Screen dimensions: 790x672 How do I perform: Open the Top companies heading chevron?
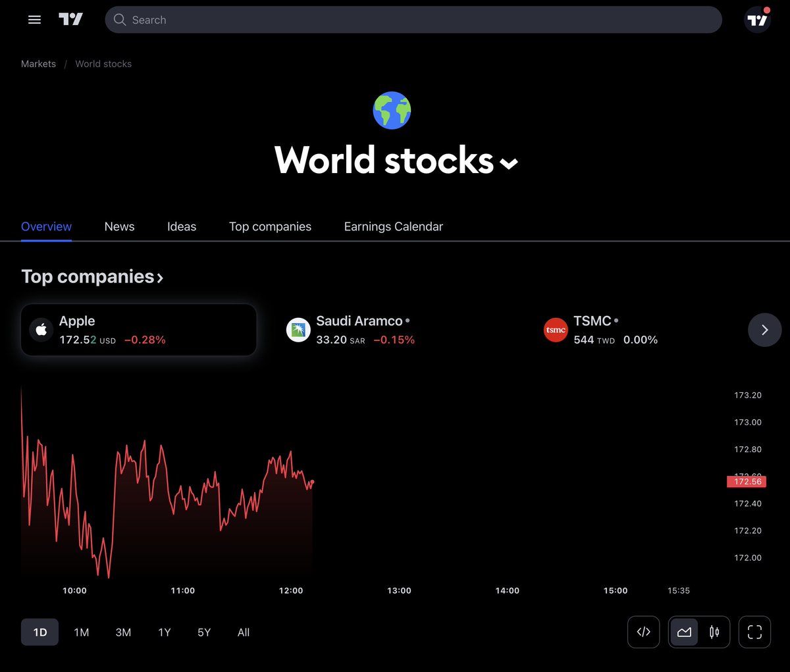(x=160, y=278)
